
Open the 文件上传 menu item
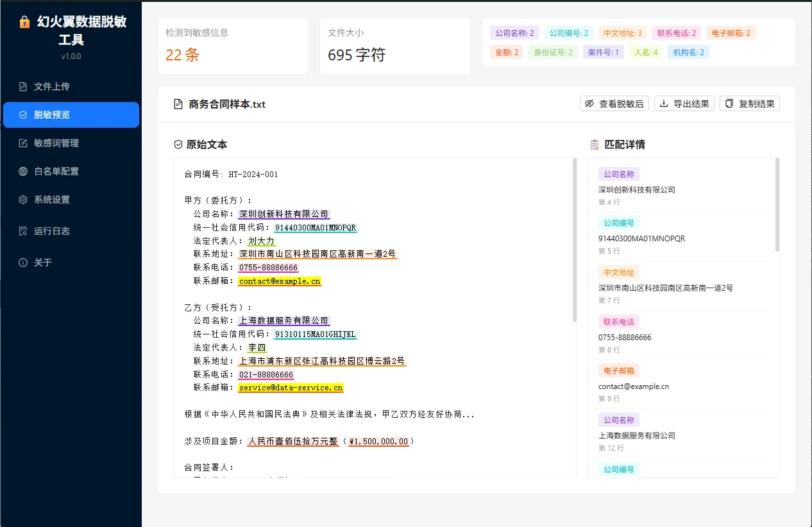[x=71, y=87]
